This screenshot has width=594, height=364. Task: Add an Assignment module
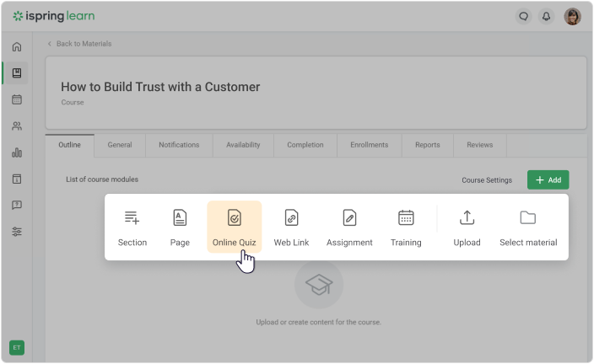tap(349, 228)
